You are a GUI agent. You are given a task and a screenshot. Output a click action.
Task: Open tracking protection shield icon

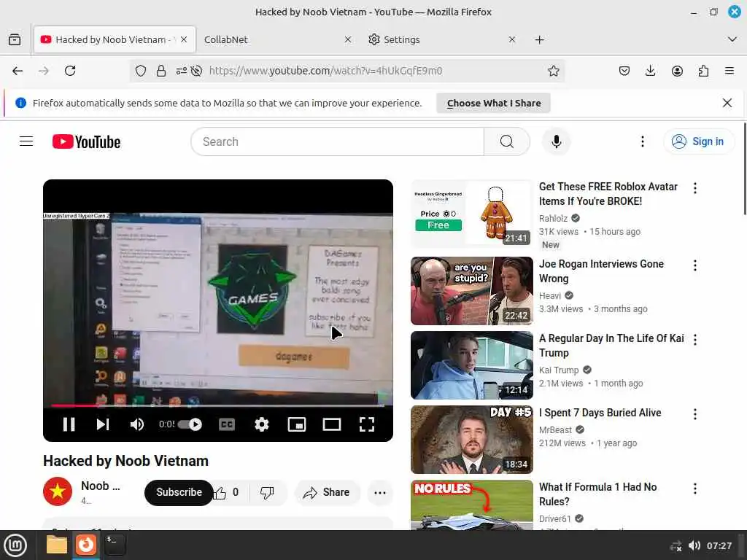click(x=141, y=71)
